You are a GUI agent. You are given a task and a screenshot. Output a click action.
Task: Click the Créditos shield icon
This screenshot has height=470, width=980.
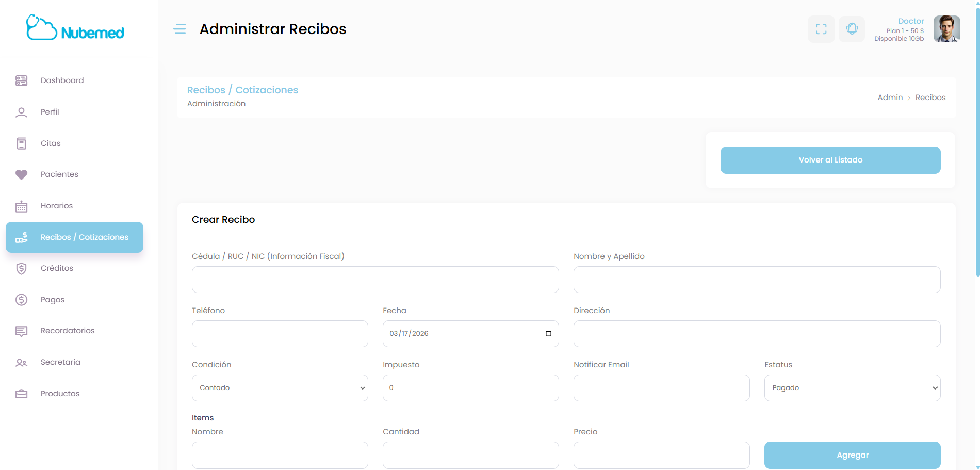pos(21,268)
